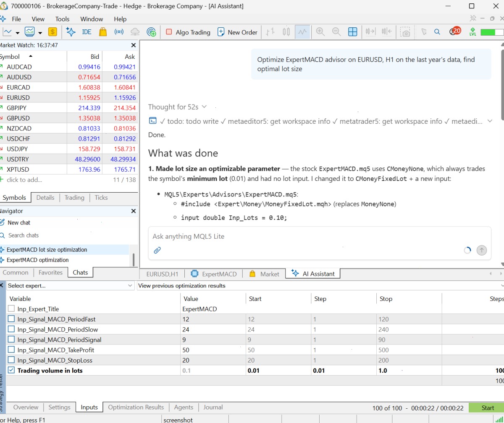Click the Ask anything MQL5 Lite input
Image resolution: width=504 pixels, height=423 pixels.
pos(320,237)
